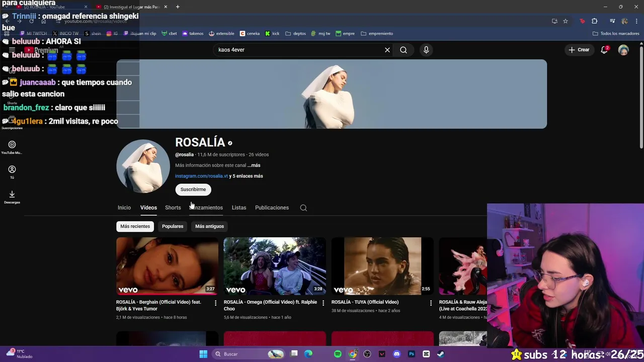Open the Omega video thumbnail

275,266
